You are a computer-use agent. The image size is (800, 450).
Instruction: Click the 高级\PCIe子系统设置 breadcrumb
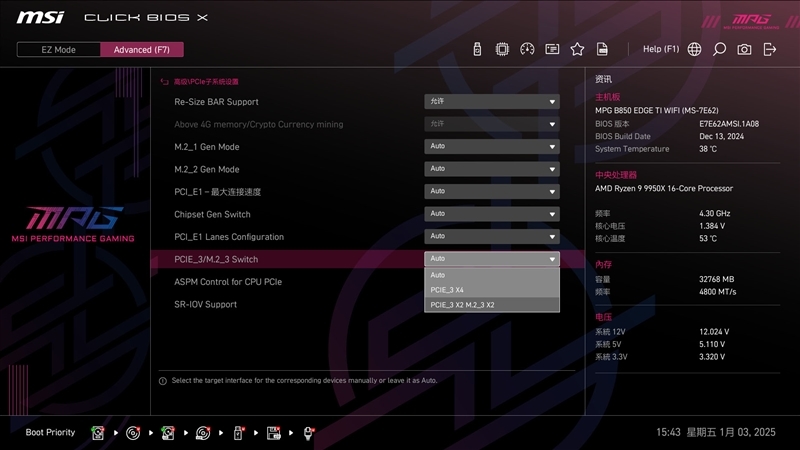206,82
